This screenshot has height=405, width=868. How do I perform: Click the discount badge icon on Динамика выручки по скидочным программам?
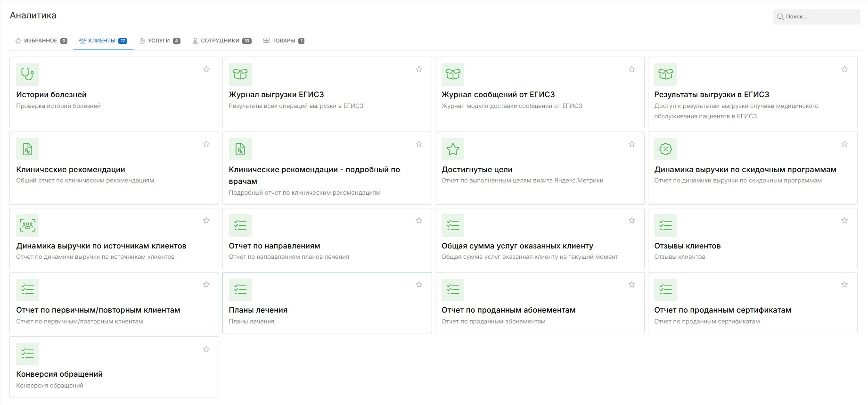tap(665, 149)
